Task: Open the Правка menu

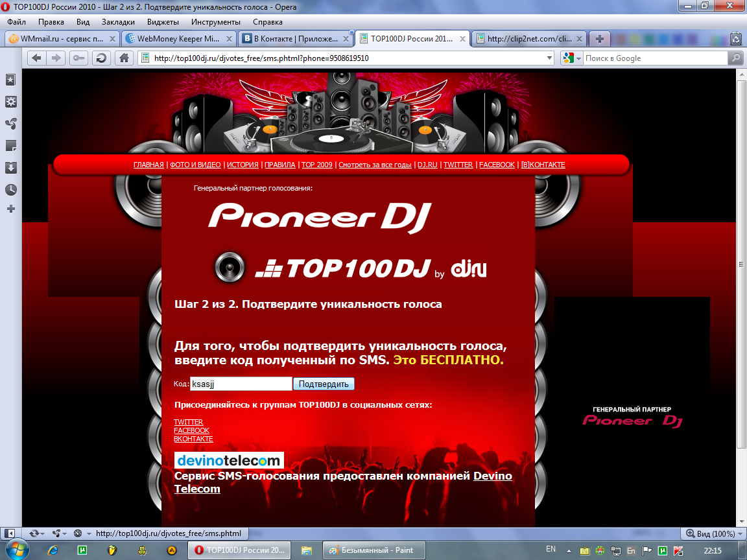Action: click(x=51, y=22)
